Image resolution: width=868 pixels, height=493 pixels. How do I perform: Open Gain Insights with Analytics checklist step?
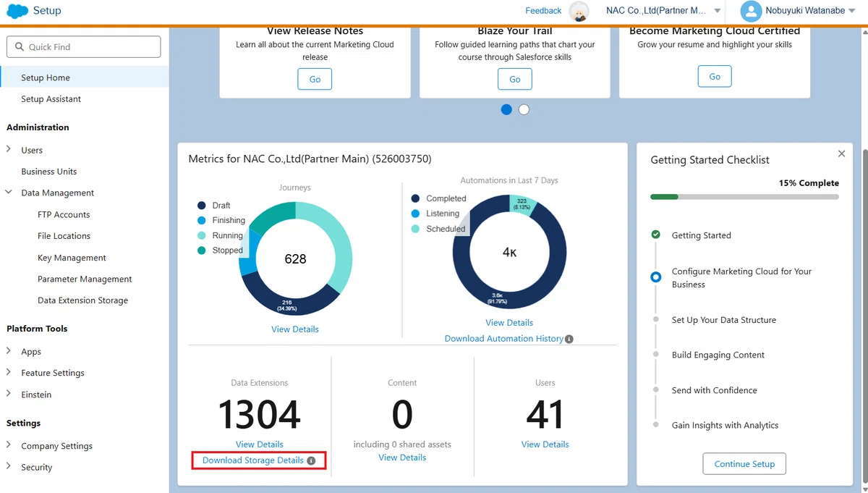pos(726,426)
